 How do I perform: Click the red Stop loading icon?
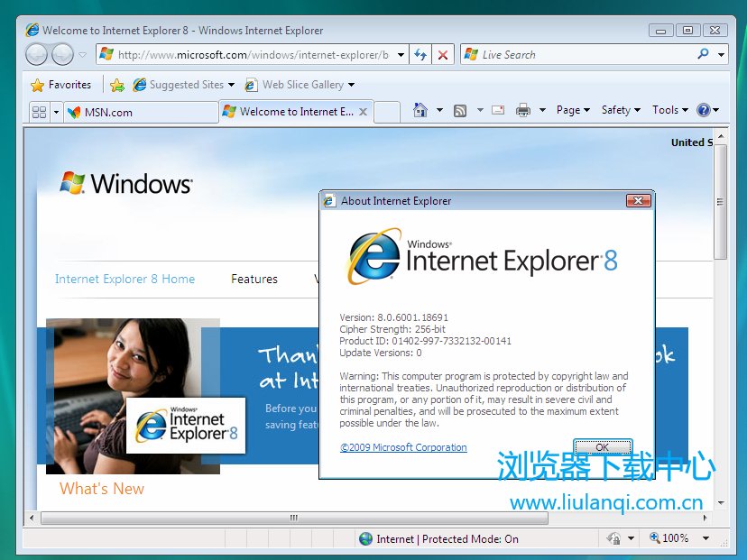(x=443, y=55)
